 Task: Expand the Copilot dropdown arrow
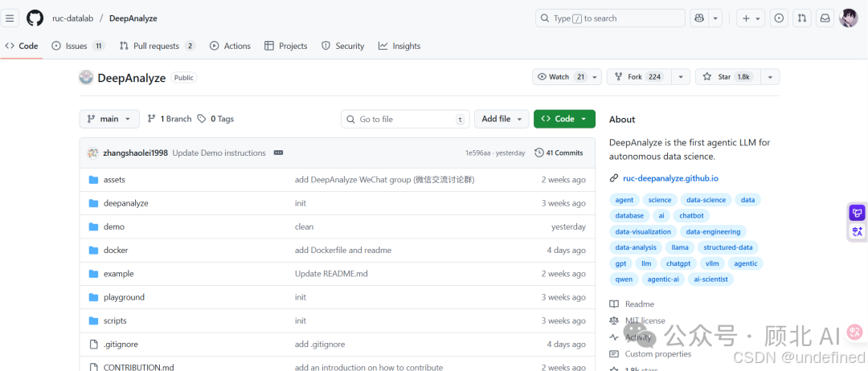716,18
